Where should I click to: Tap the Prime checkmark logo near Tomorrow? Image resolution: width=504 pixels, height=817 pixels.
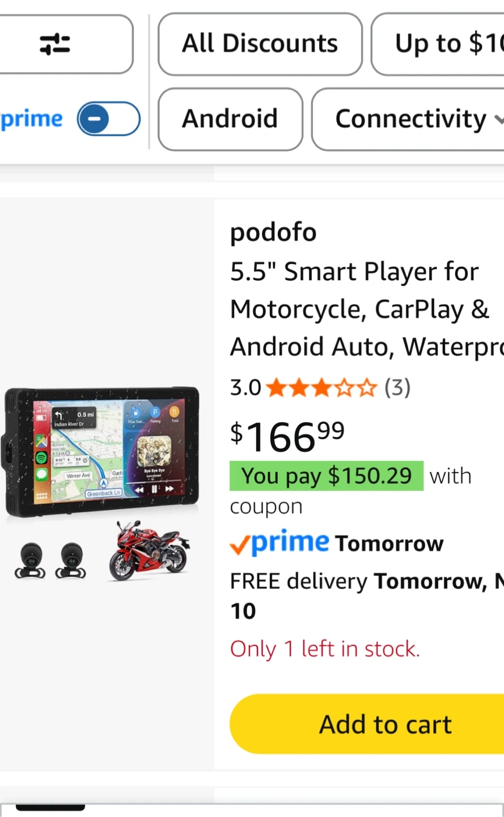(x=279, y=543)
